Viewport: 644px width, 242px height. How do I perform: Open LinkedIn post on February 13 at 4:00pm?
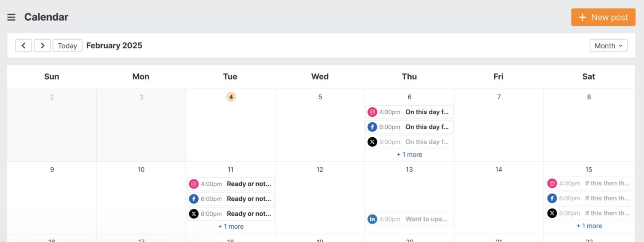pos(409,219)
